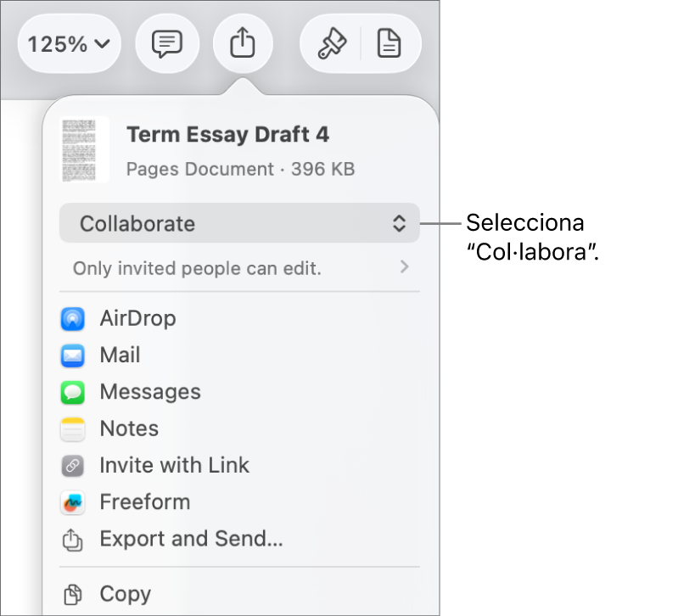Viewport: 695px width, 616px height.
Task: Open the Format paintbrush sidebar
Action: [331, 44]
